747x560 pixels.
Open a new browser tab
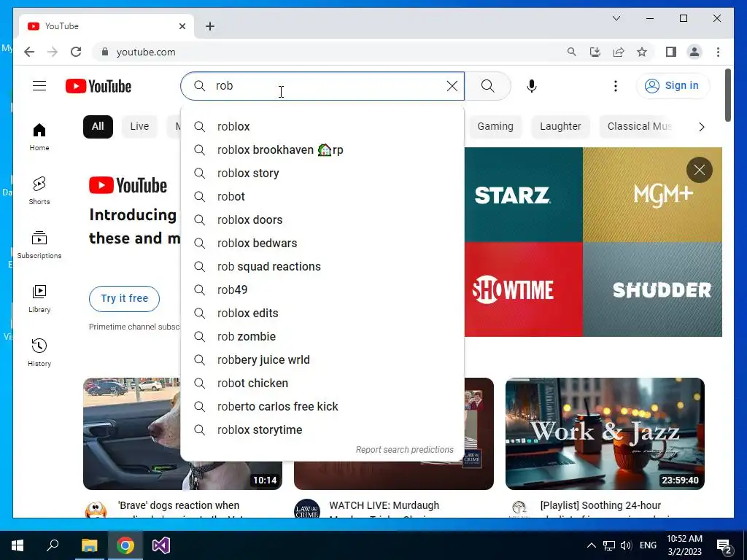[210, 26]
